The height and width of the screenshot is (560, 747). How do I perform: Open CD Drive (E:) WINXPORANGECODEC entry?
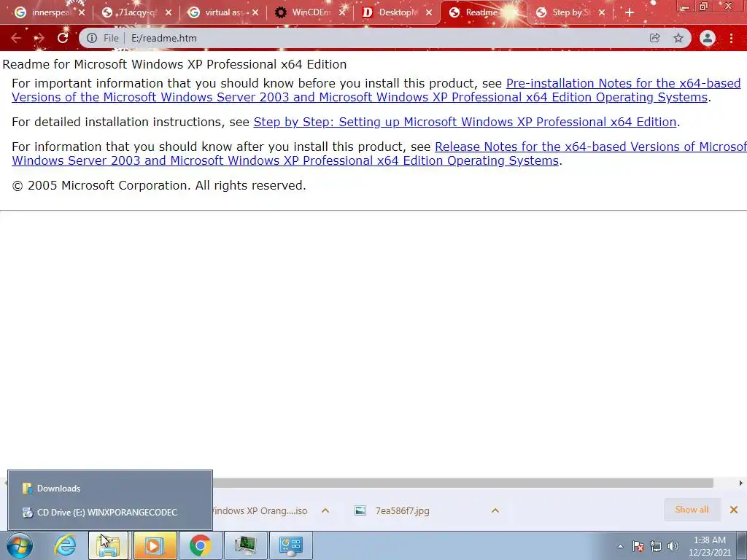tap(110, 513)
